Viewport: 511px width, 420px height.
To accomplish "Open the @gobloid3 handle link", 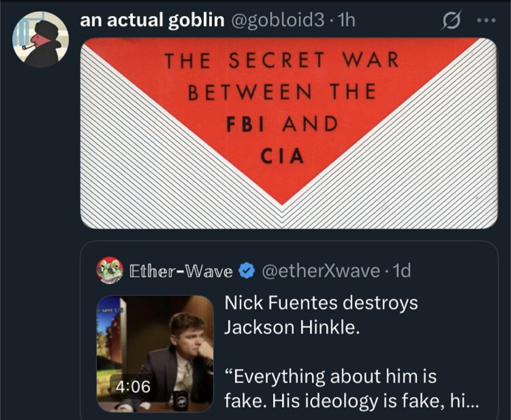I will [278, 20].
